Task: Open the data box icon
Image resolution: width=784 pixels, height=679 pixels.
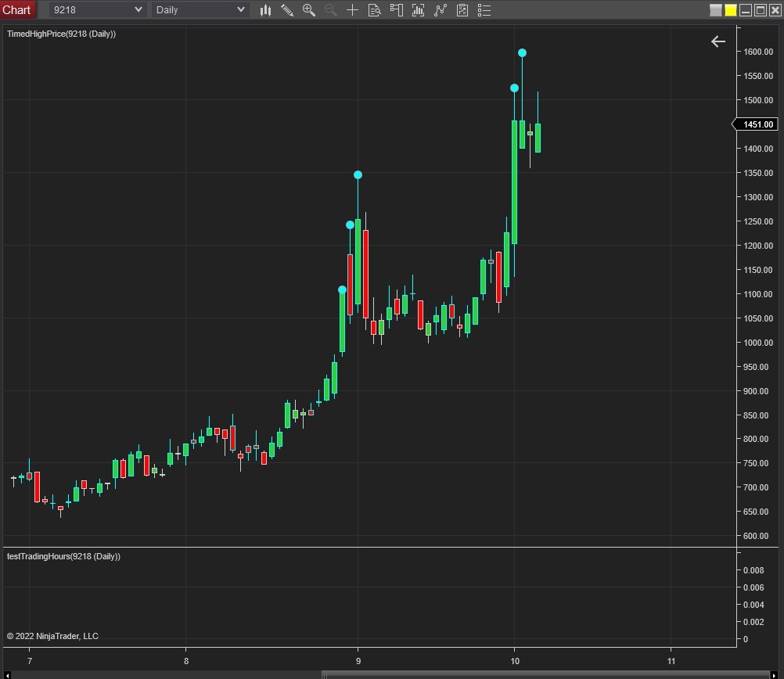Action: point(375,10)
